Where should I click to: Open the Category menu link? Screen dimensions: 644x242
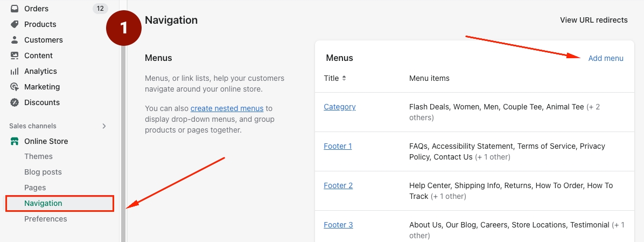[339, 107]
